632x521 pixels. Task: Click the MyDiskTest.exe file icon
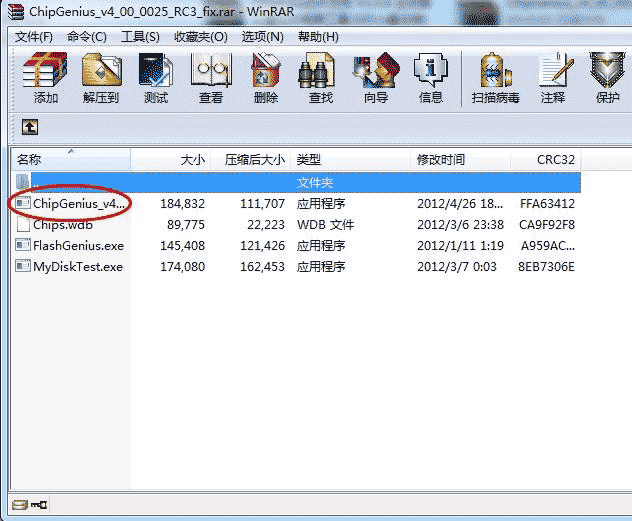[x=23, y=266]
